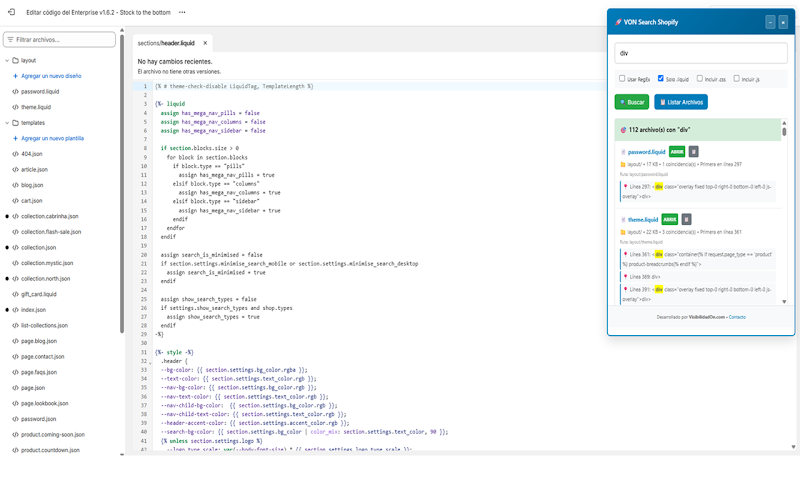Uncheck the Solo .liquid checkbox
800x500 pixels.
click(661, 79)
